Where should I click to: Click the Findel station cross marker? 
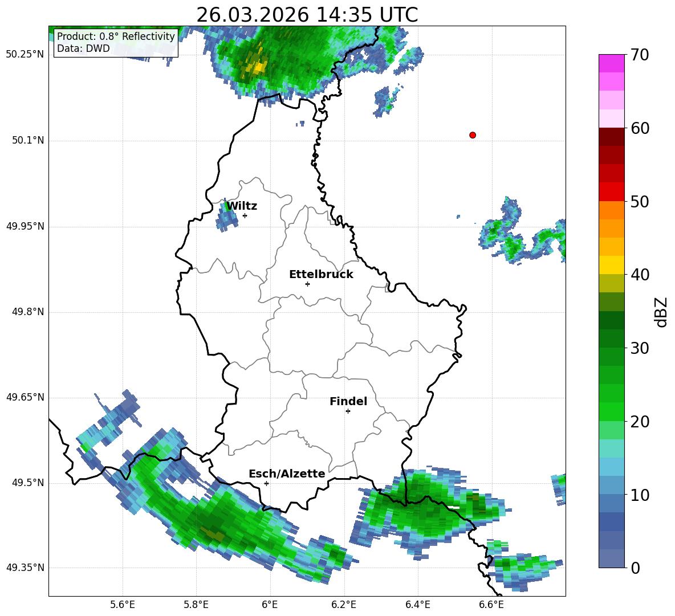click(x=348, y=411)
